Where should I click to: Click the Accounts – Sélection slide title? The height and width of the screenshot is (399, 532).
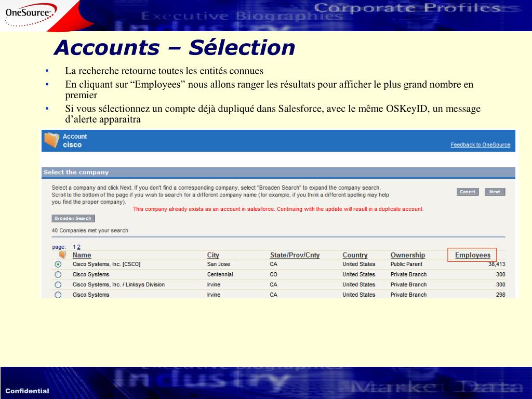(x=175, y=47)
